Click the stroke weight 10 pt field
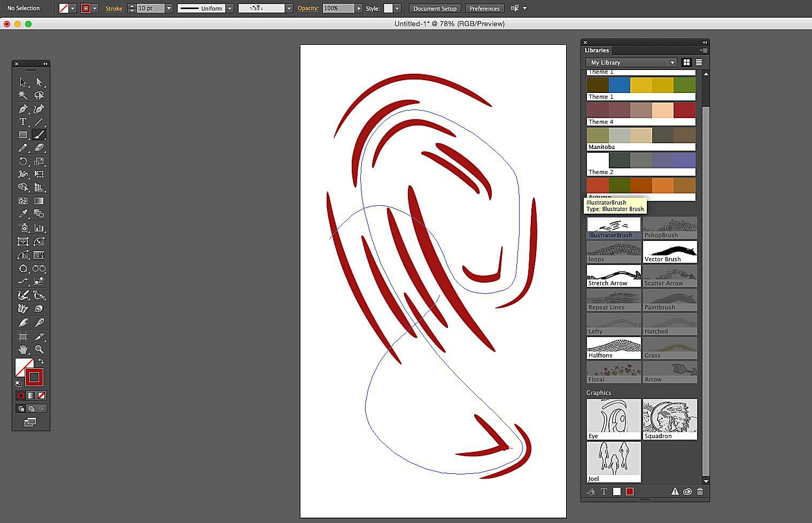This screenshot has width=812, height=523. 151,9
